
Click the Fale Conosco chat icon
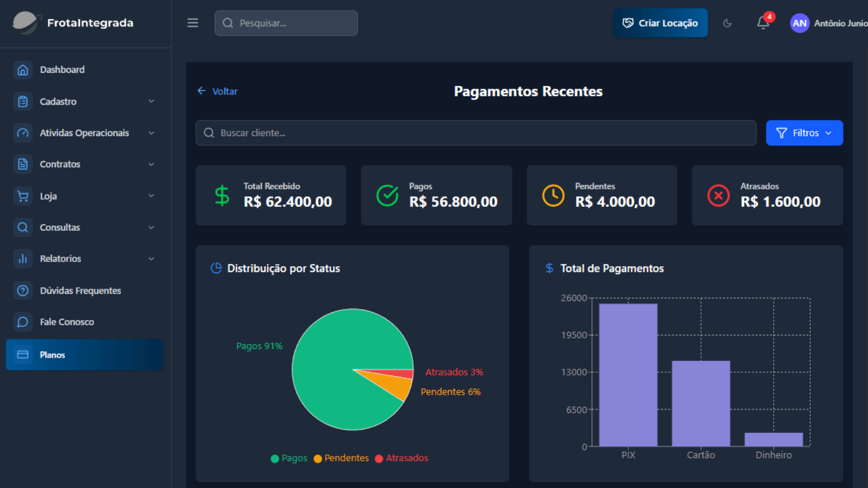(x=23, y=322)
